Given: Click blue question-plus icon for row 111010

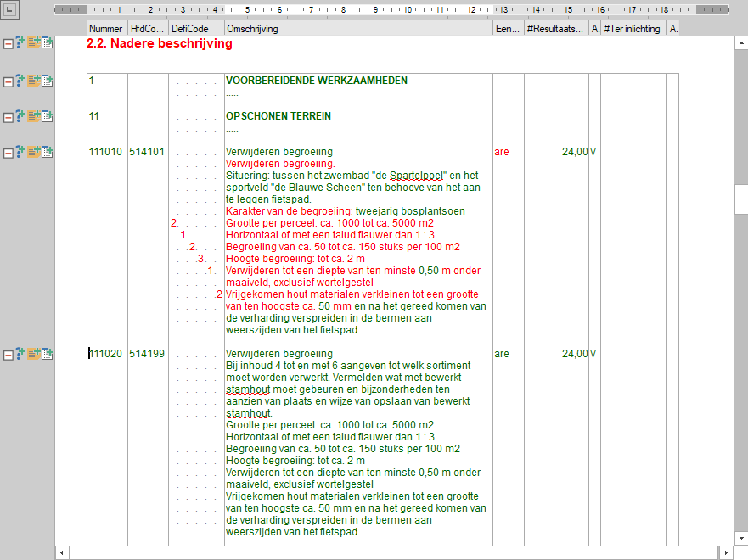Looking at the screenshot, I should 20,152.
